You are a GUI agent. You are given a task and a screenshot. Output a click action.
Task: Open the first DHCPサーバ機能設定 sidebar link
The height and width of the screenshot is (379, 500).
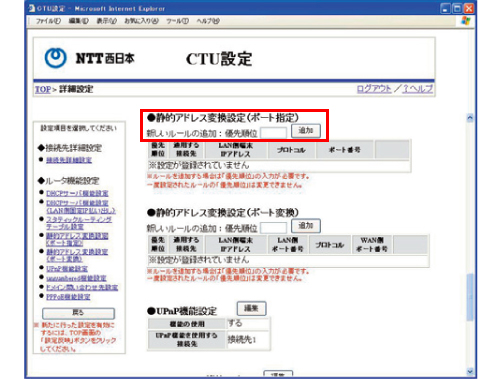pos(77,193)
